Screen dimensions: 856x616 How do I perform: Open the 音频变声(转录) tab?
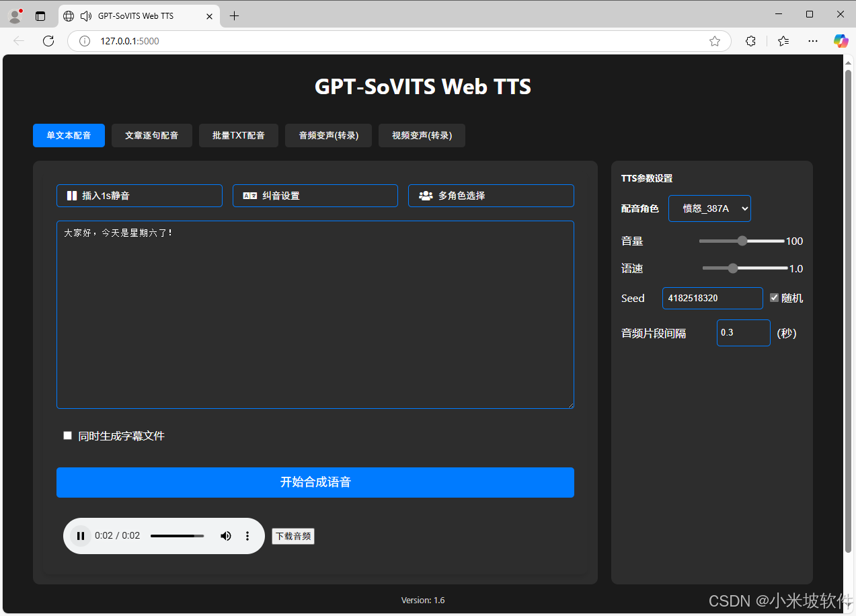coord(328,135)
